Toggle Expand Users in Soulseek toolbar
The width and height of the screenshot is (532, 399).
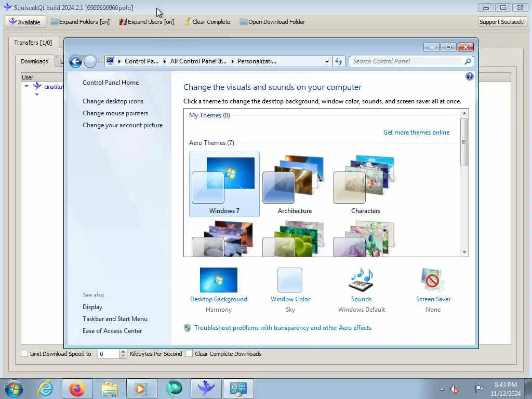click(147, 22)
